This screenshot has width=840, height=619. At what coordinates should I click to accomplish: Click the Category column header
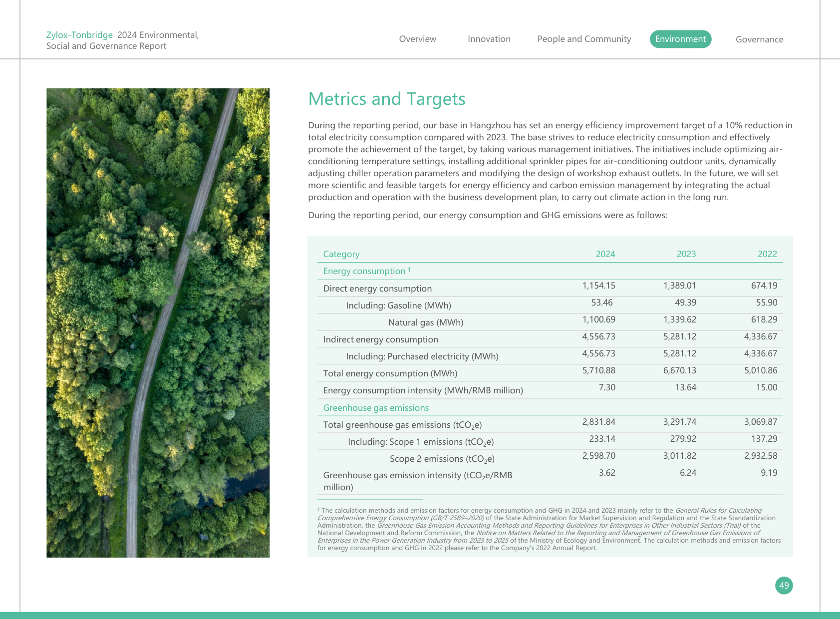341,254
